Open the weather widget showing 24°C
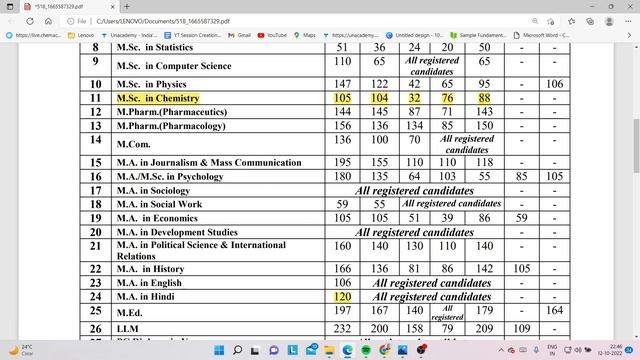The width and height of the screenshot is (640, 360). coord(20,350)
